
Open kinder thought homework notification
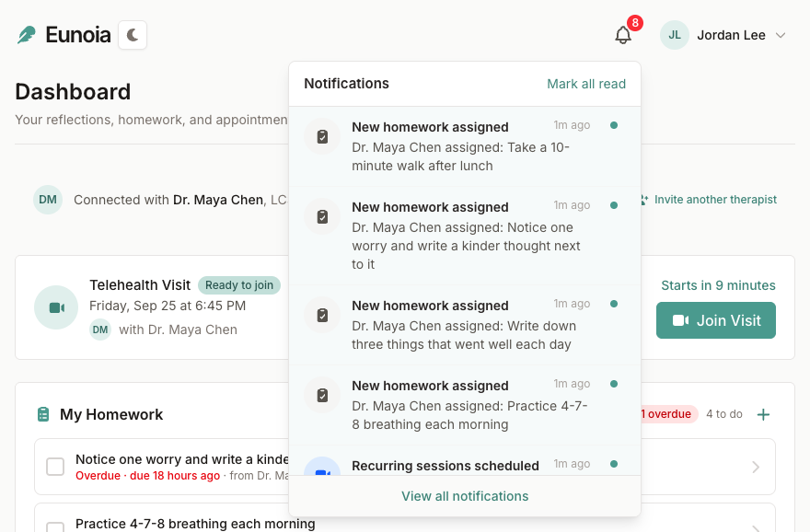pos(465,236)
